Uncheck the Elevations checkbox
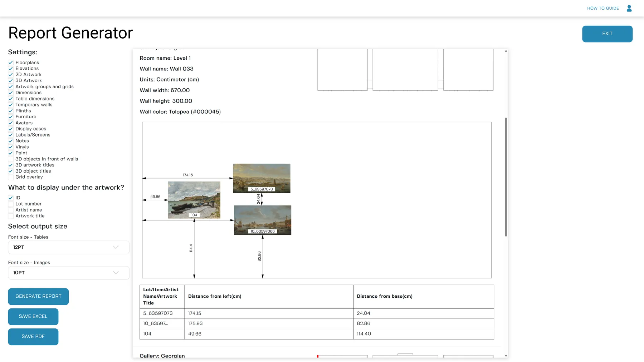The width and height of the screenshot is (644, 362). [x=11, y=69]
